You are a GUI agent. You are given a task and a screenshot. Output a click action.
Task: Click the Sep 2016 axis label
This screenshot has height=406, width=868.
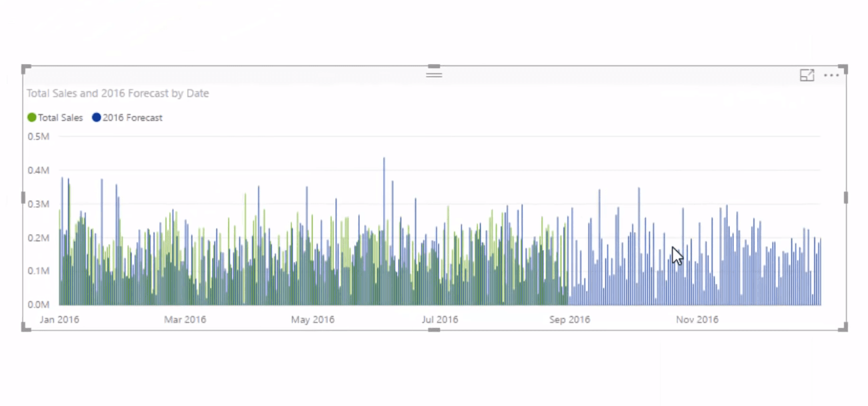pos(569,319)
